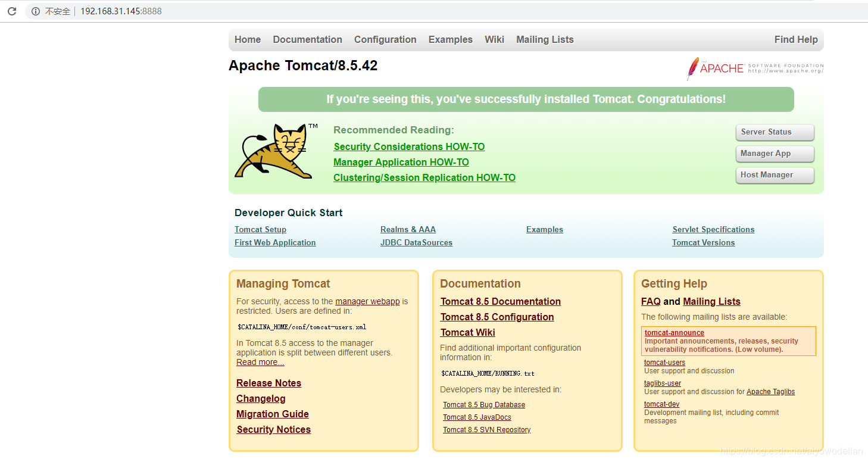
Task: Open Security Considerations HOW-TO link
Action: coord(409,146)
